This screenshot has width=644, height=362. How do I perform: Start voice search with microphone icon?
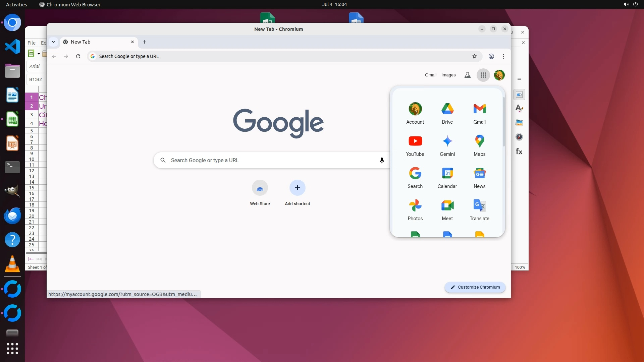[382, 160]
